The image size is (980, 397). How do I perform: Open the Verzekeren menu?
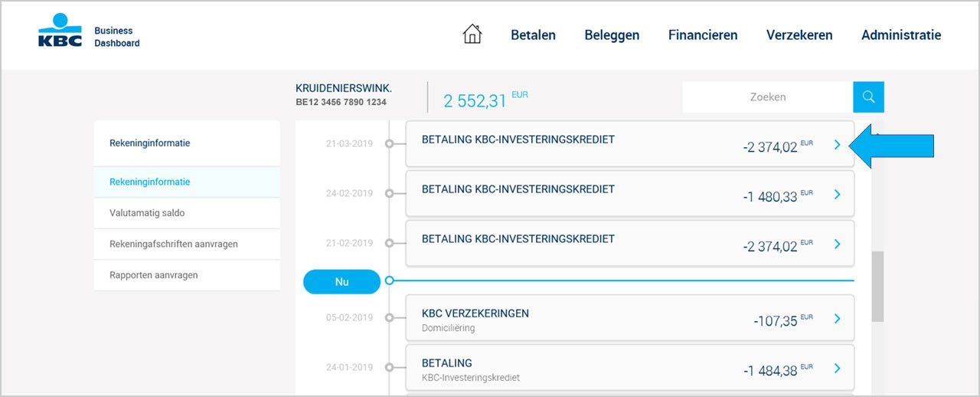pyautogui.click(x=799, y=34)
